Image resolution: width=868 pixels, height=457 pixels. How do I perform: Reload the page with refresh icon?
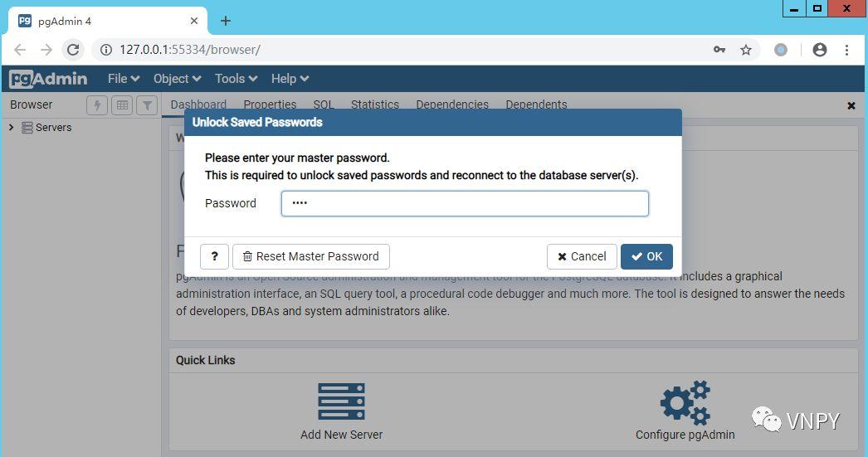click(x=73, y=50)
